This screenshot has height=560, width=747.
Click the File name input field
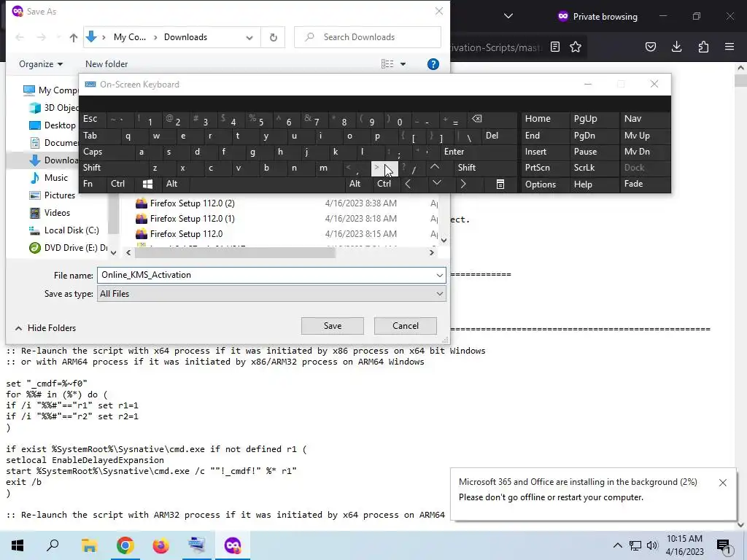[x=265, y=275]
